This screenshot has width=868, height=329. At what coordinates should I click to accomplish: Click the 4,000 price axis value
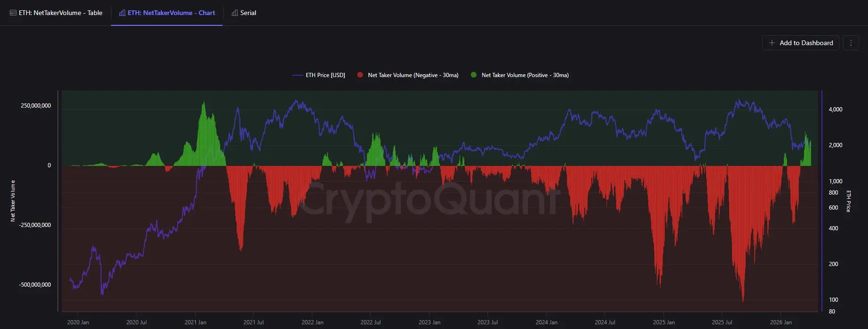[836, 110]
